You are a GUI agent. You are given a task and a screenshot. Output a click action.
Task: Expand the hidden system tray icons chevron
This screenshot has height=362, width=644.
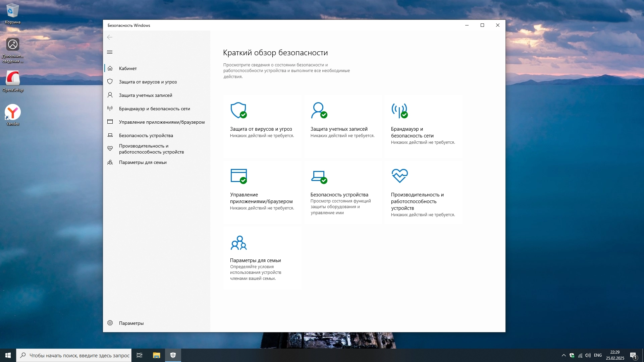563,355
